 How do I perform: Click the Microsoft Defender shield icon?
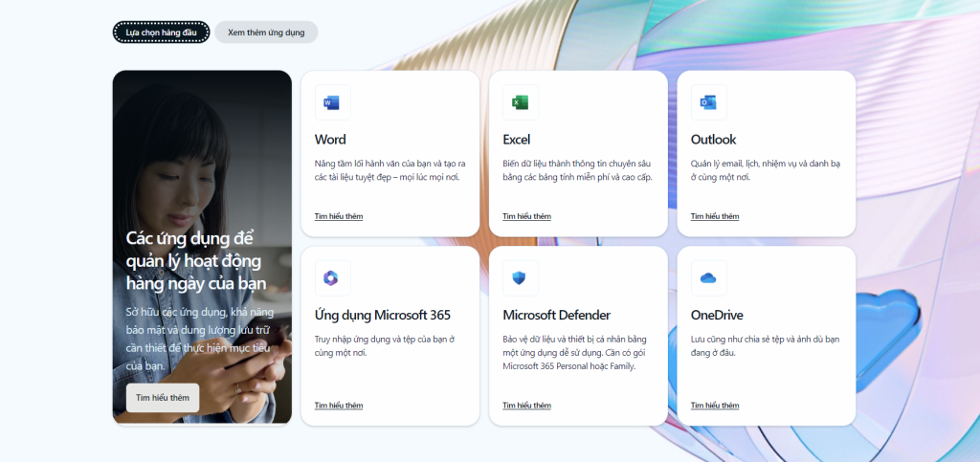tap(521, 277)
